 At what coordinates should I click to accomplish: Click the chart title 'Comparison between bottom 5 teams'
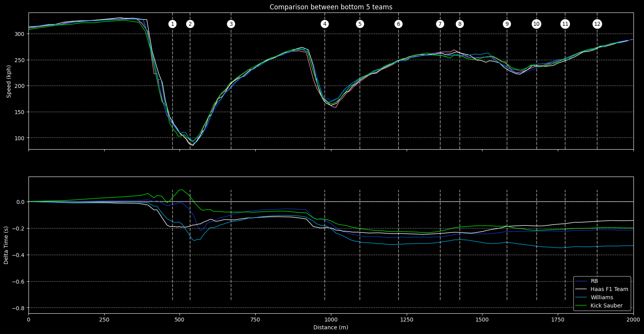point(331,7)
